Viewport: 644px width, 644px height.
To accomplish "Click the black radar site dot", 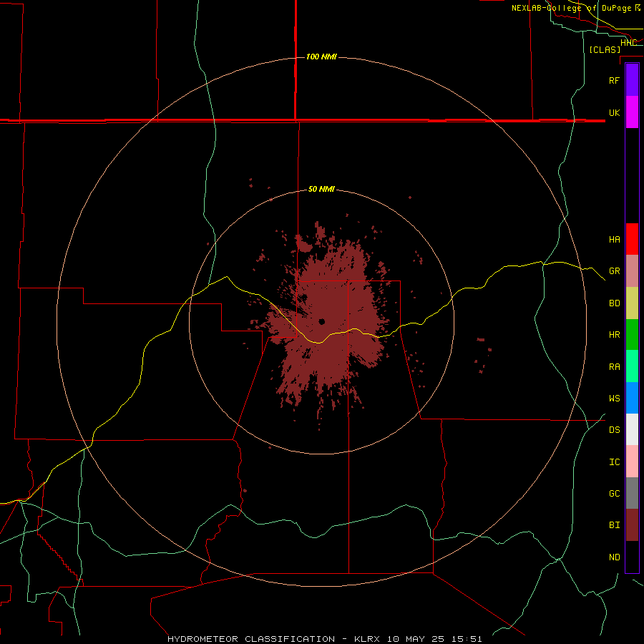I will click(322, 321).
